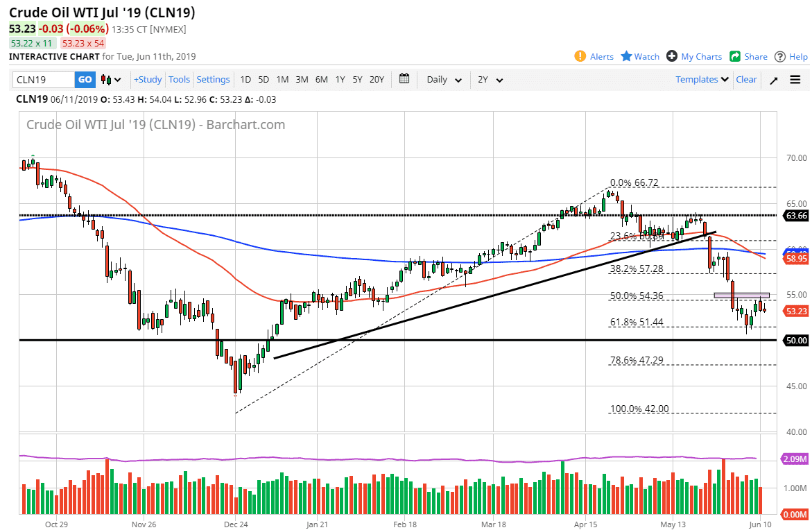Add symbol to Watch list star

(626, 56)
